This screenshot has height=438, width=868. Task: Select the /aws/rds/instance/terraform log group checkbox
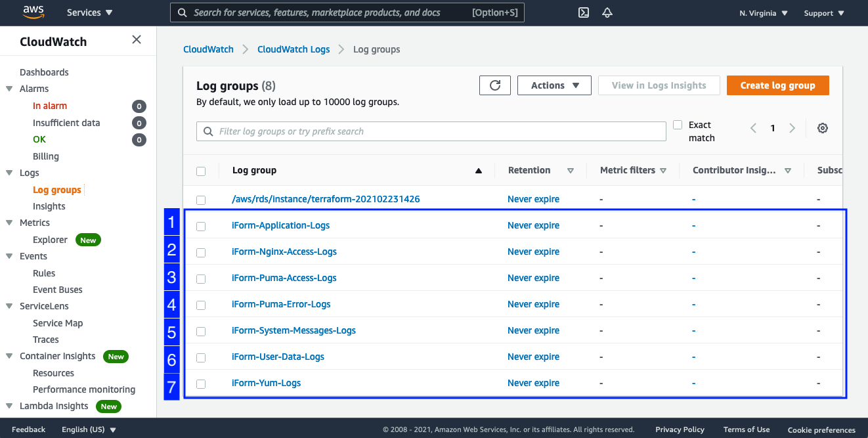(201, 200)
